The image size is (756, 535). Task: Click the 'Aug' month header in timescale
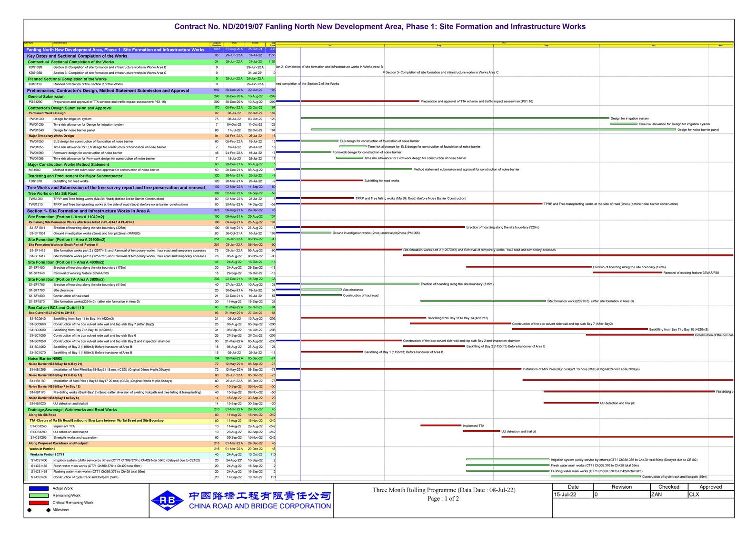click(x=439, y=45)
